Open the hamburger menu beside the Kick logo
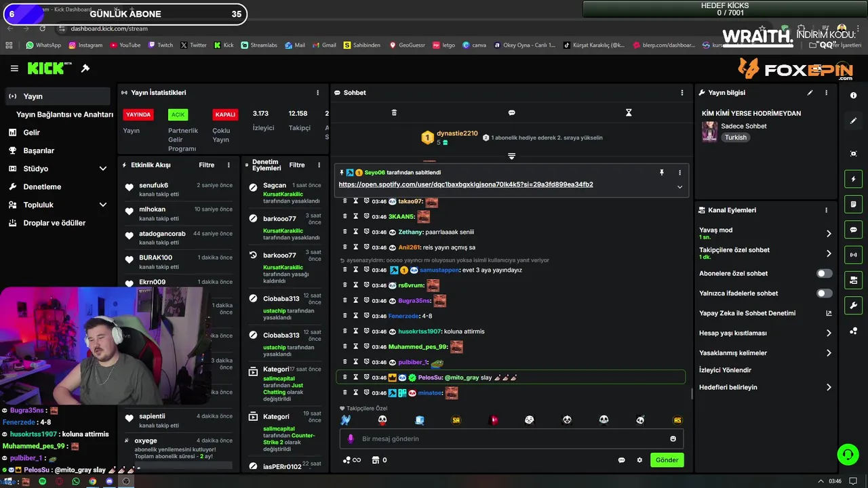This screenshot has height=488, width=868. (14, 68)
